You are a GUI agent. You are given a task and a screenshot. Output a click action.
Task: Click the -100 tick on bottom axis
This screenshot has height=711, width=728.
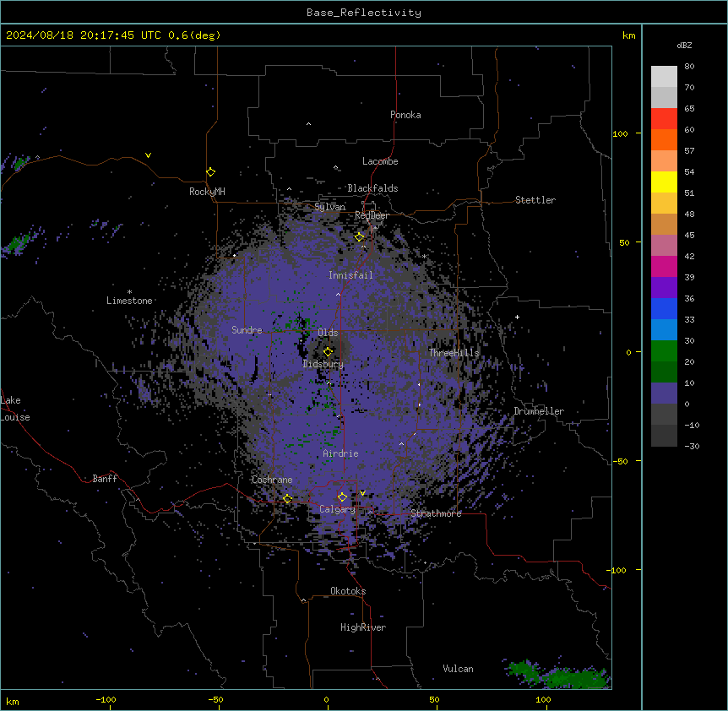point(106,699)
